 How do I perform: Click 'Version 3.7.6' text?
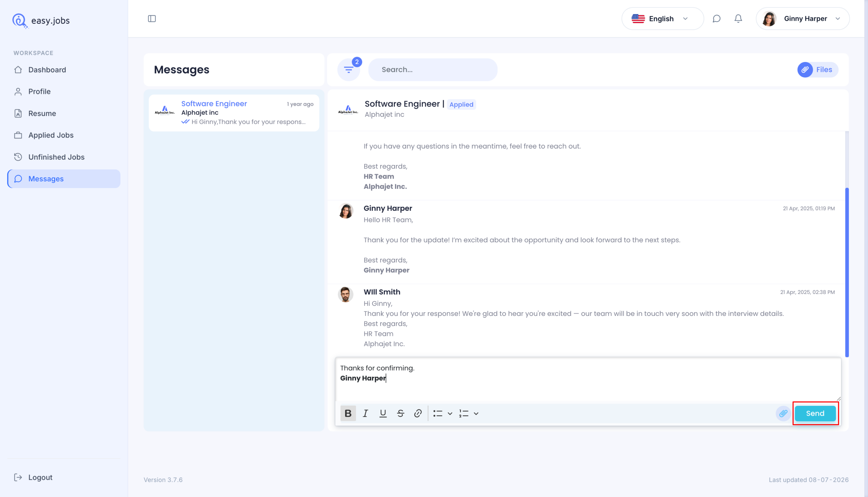coord(163,480)
